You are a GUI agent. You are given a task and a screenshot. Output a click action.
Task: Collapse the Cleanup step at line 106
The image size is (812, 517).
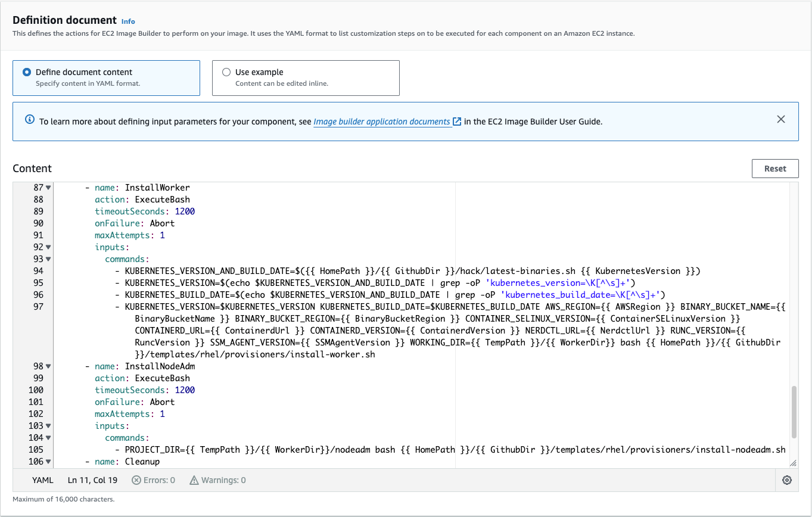pyautogui.click(x=48, y=461)
